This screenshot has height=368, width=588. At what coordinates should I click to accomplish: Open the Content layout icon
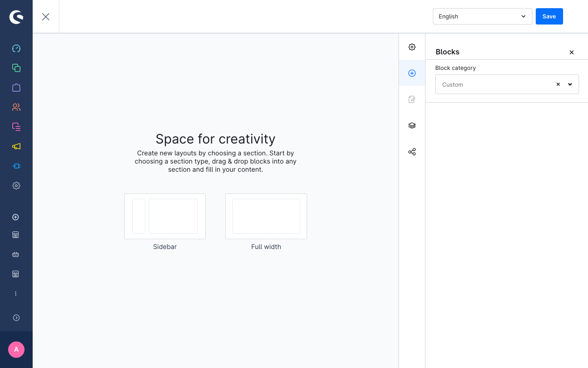pyautogui.click(x=16, y=127)
